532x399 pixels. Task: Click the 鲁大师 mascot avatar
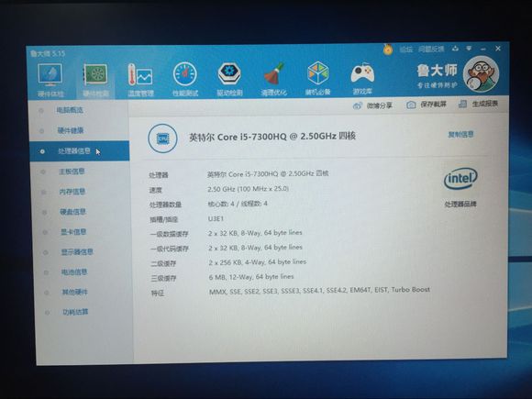click(481, 74)
